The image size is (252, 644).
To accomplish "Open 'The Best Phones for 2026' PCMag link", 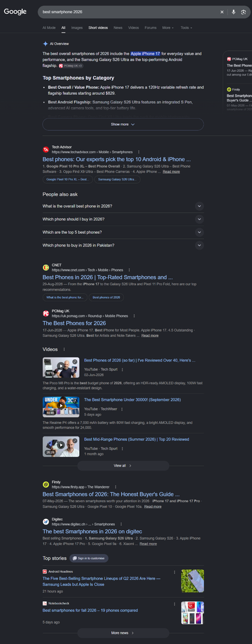I will click(x=74, y=323).
